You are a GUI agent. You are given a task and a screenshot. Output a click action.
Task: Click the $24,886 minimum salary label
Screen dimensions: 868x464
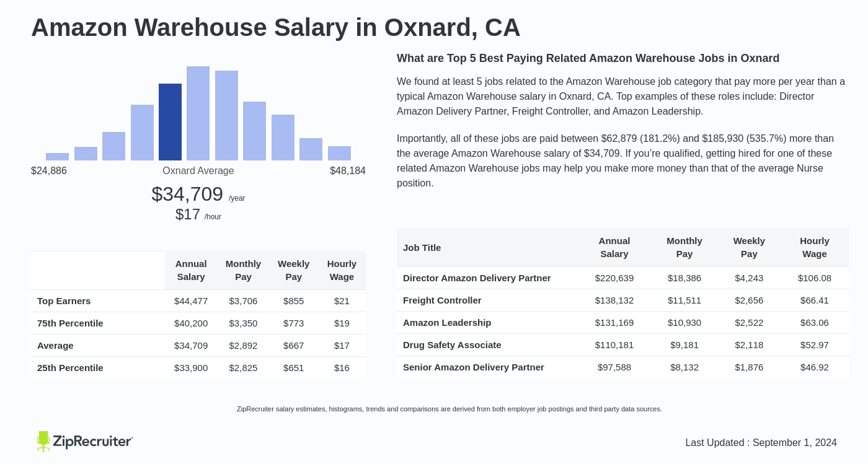coord(49,171)
